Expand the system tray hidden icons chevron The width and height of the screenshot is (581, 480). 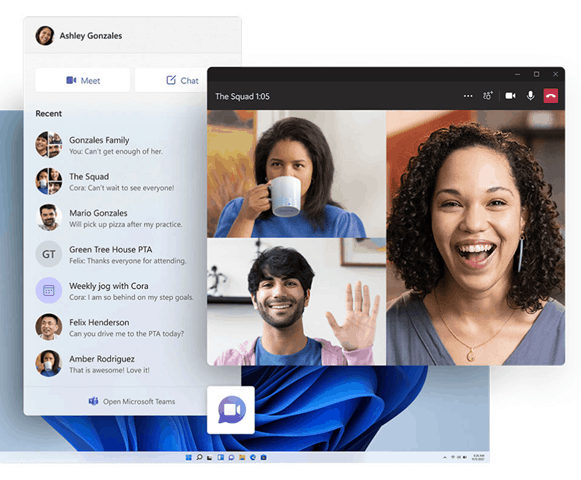[445, 457]
